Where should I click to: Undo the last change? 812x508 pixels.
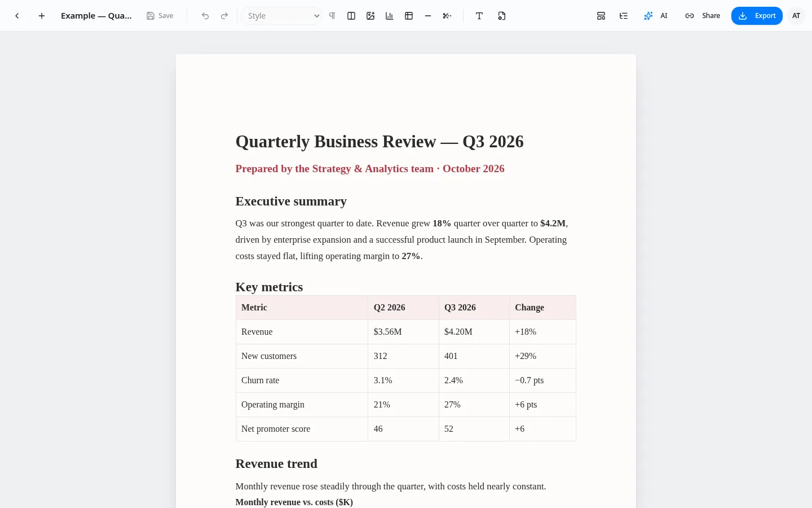205,16
